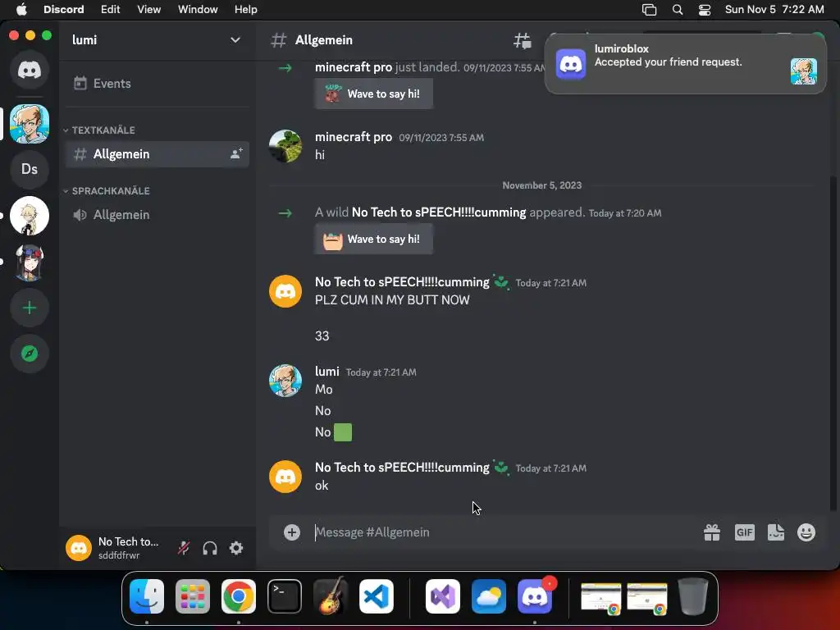Viewport: 840px width, 630px height.
Task: Click the date and time in menu bar
Action: (774, 9)
